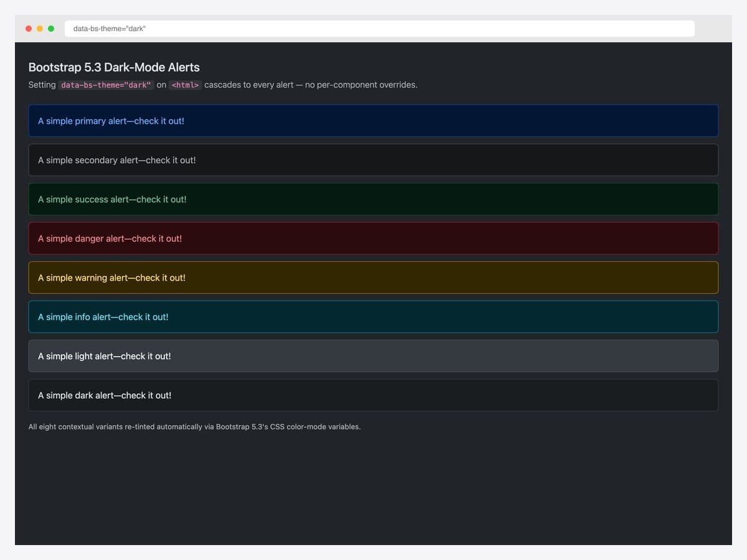The image size is (747, 560).
Task: Click the red danger alert
Action: coord(374,238)
